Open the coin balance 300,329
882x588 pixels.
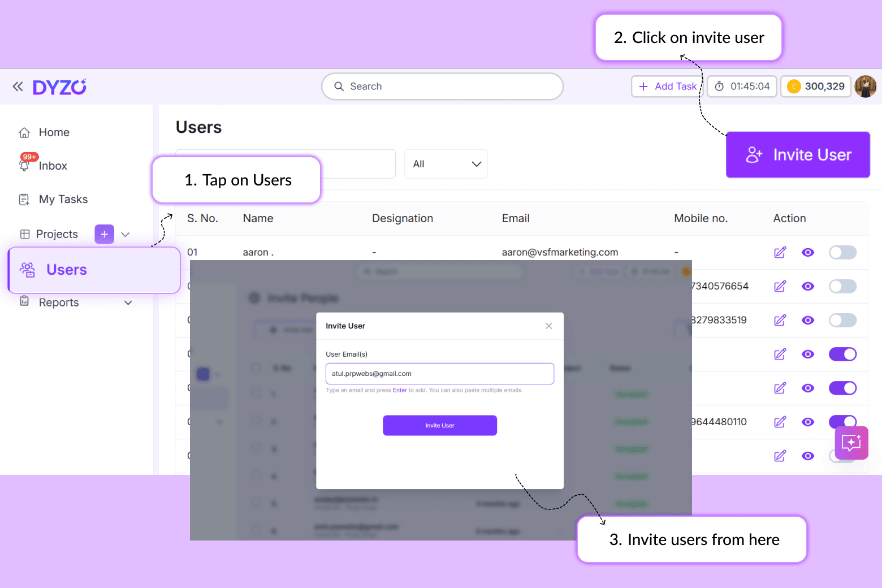click(x=816, y=87)
